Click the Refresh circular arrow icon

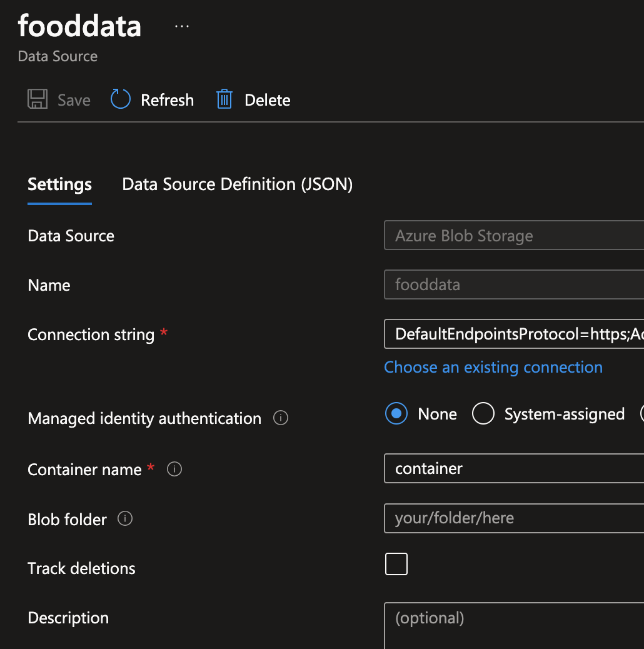tap(120, 99)
